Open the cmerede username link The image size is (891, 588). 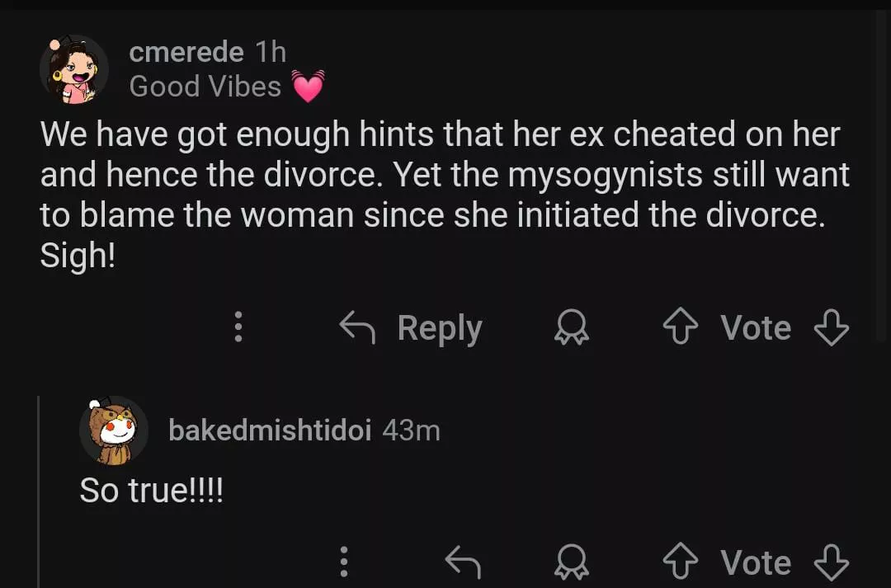pos(186,53)
